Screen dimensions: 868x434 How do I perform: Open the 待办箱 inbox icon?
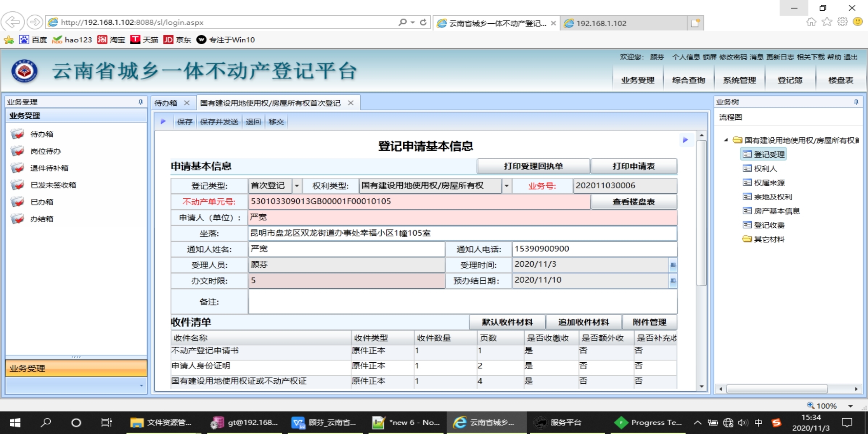(18, 134)
